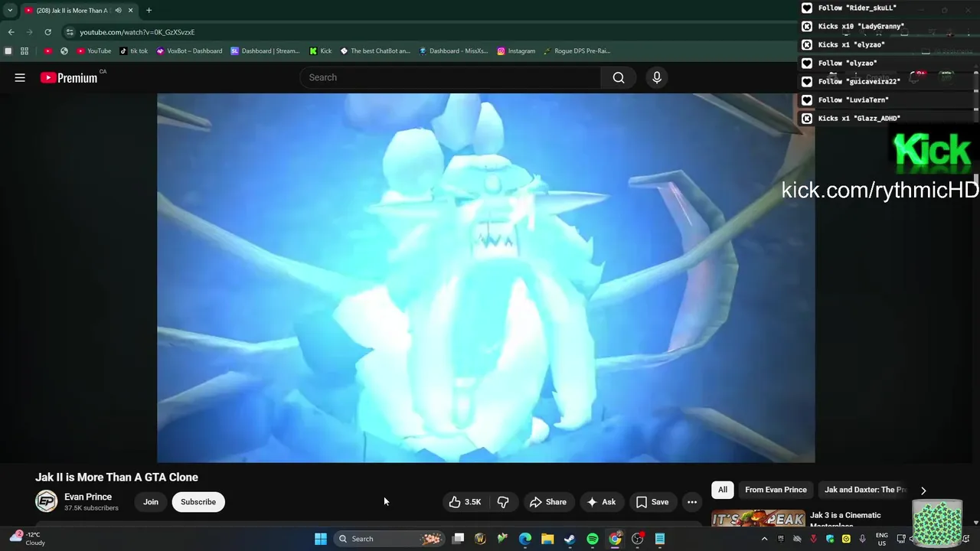This screenshot has width=980, height=551.
Task: Open the YouTube bookmark with label
Action: pyautogui.click(x=94, y=51)
